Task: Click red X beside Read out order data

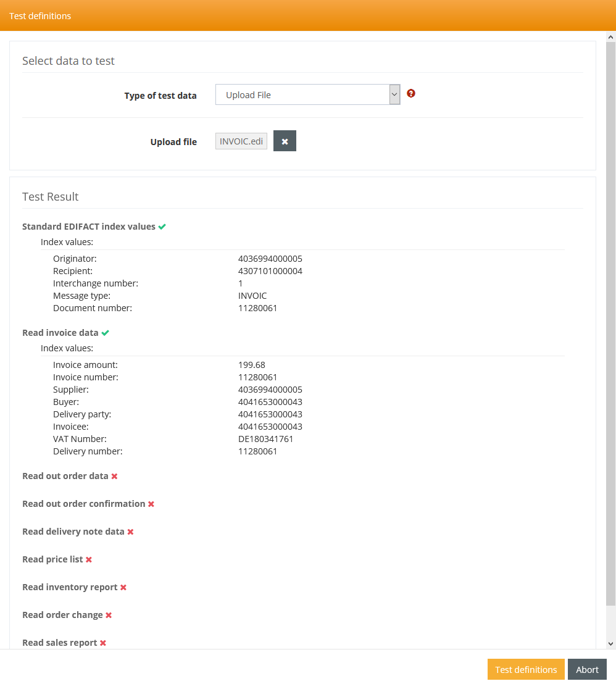Action: pyautogui.click(x=114, y=477)
